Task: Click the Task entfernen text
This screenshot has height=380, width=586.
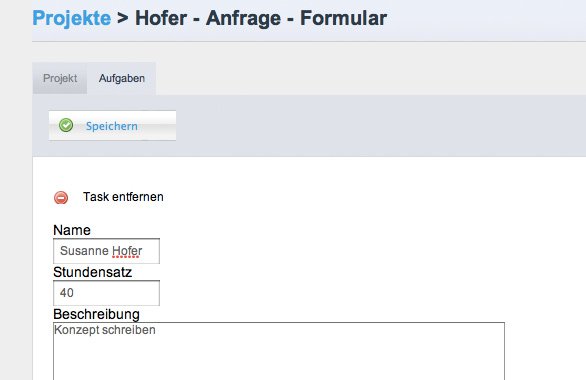Action: click(x=123, y=197)
